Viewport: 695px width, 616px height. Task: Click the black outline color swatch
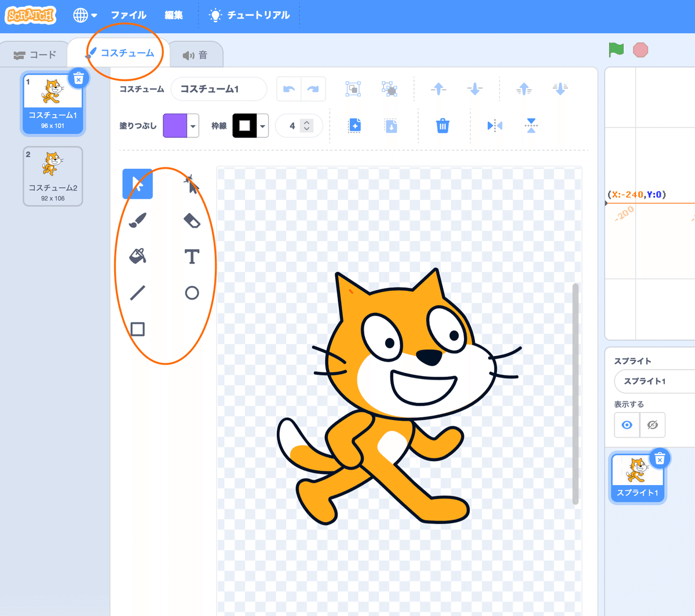pyautogui.click(x=244, y=126)
